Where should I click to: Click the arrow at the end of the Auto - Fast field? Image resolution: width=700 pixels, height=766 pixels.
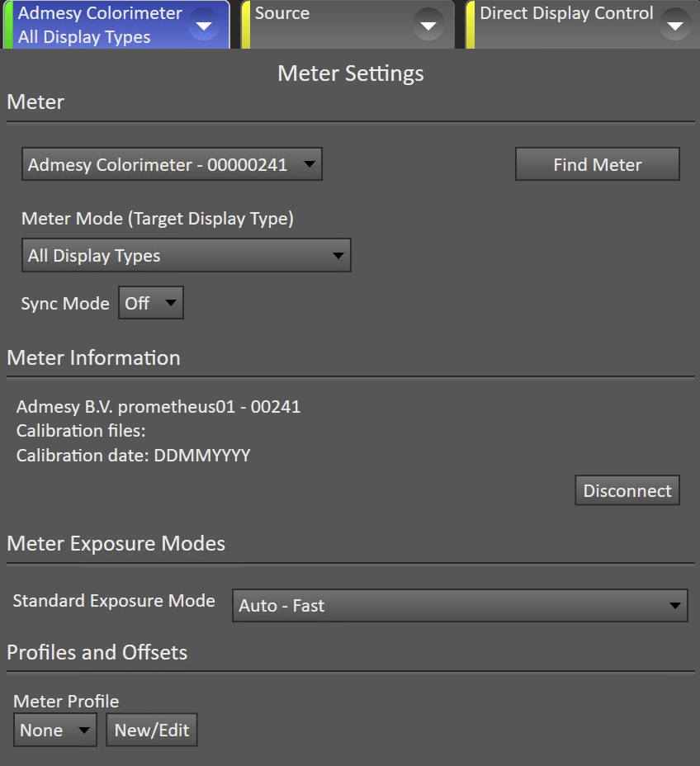[674, 606]
